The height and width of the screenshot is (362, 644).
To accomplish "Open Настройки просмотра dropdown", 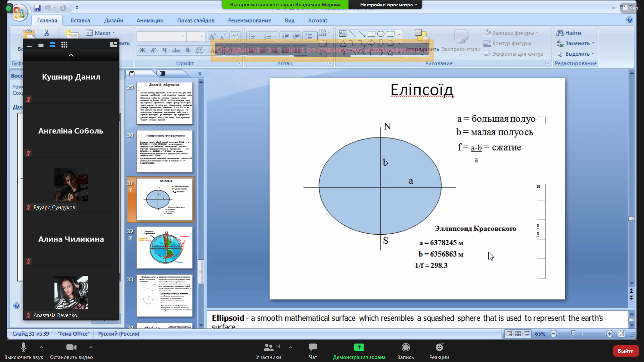I will (388, 5).
